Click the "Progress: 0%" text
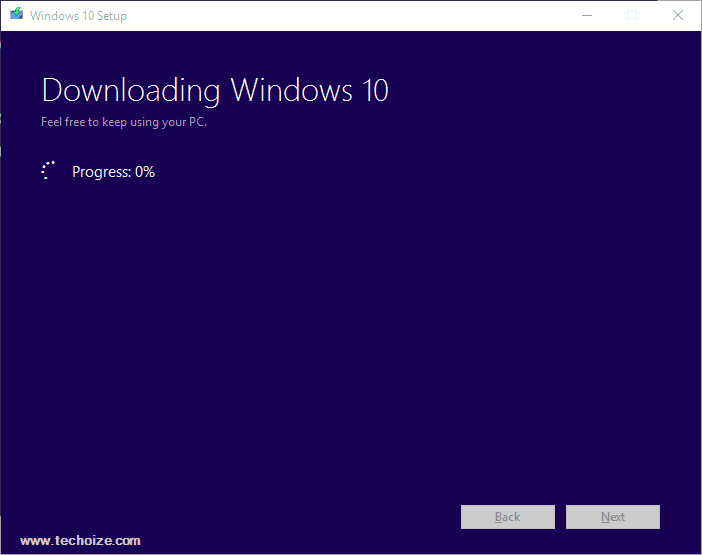 [113, 172]
